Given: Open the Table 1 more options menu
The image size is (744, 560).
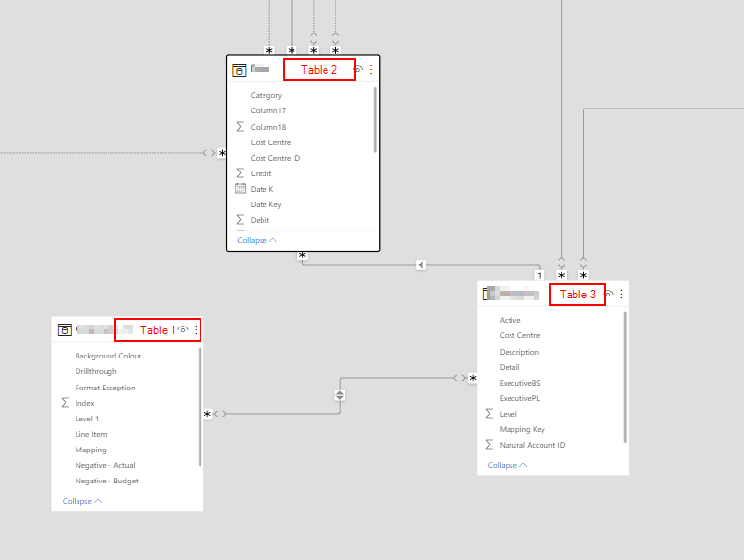Looking at the screenshot, I should 196,329.
